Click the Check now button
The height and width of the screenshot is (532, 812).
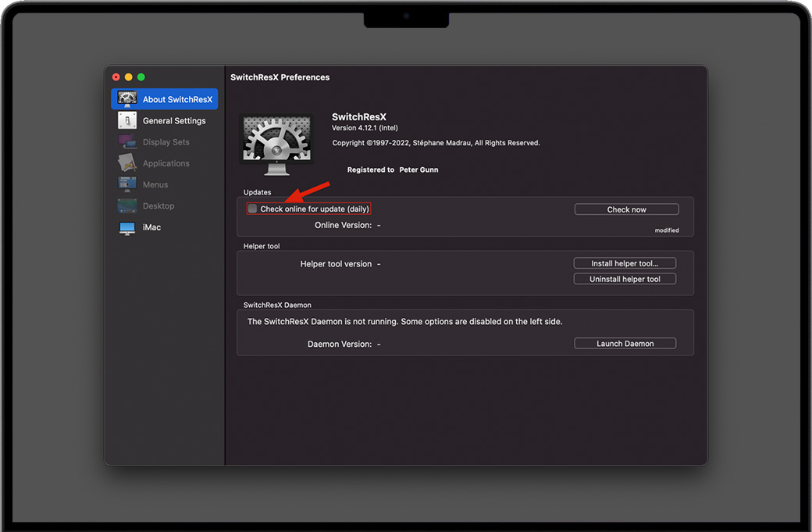click(x=627, y=209)
